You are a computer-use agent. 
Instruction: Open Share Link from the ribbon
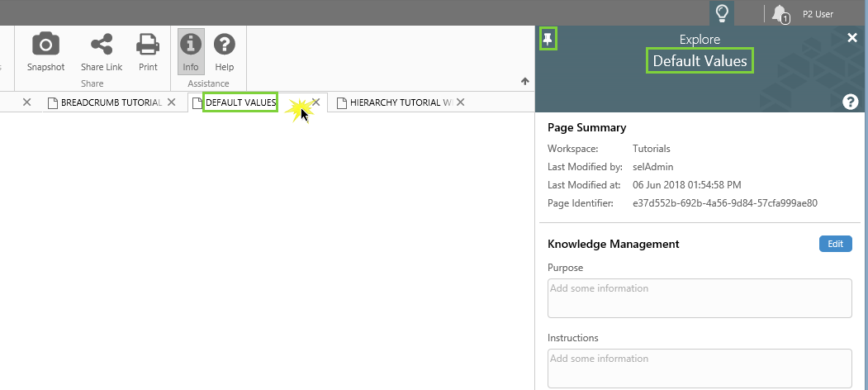point(102,45)
